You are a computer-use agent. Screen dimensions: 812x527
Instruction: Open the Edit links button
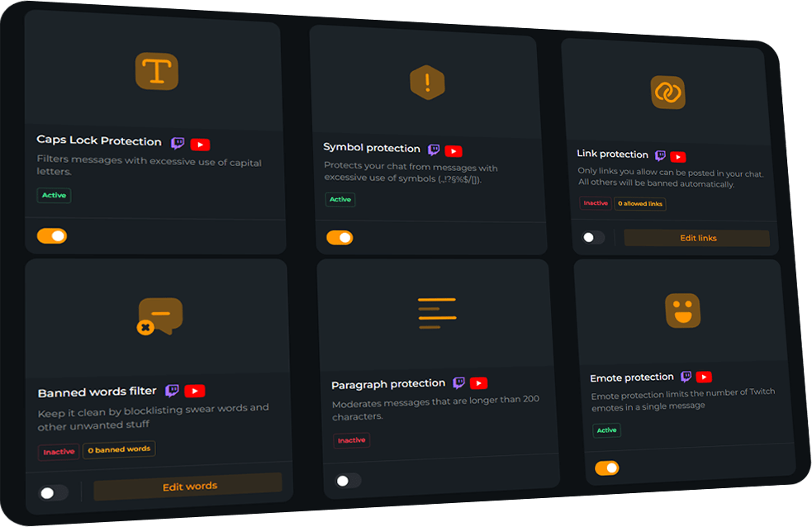697,238
